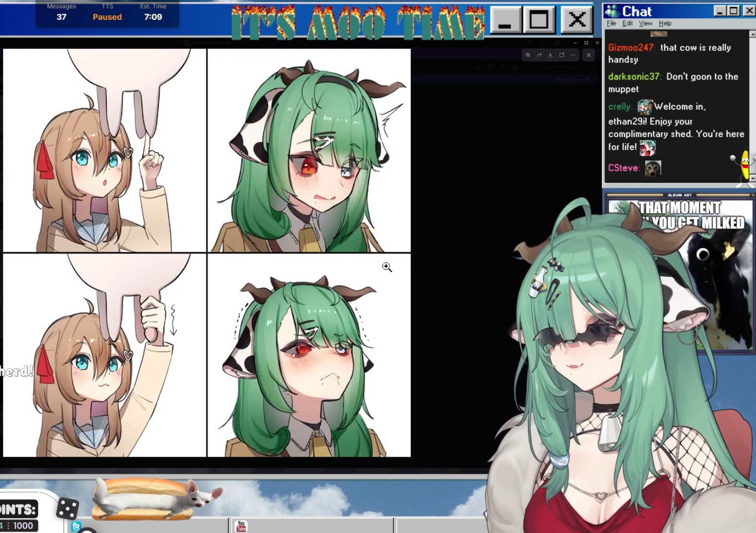This screenshot has width=756, height=533.
Task: Click the username Gizmoo247 in chat
Action: [x=631, y=48]
